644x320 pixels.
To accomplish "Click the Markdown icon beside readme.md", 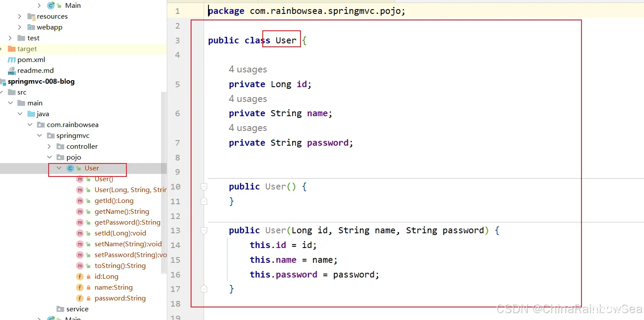I will tap(12, 71).
